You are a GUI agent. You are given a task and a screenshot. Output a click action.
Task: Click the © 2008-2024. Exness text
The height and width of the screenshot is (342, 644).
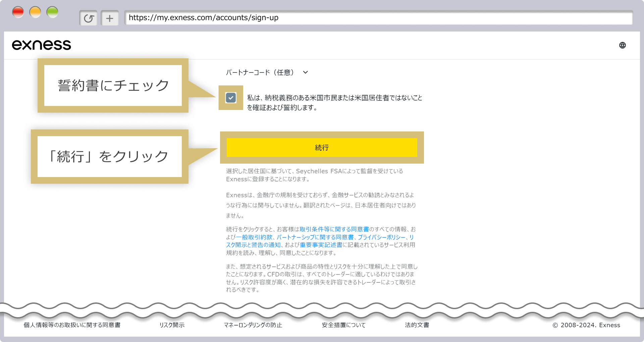586,325
